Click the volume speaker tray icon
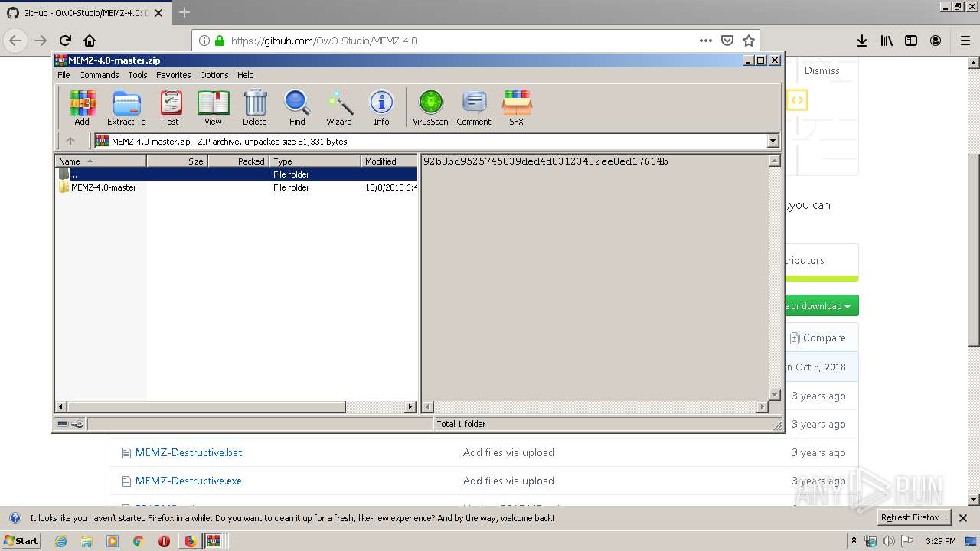The image size is (980, 551). pyautogui.click(x=889, y=541)
